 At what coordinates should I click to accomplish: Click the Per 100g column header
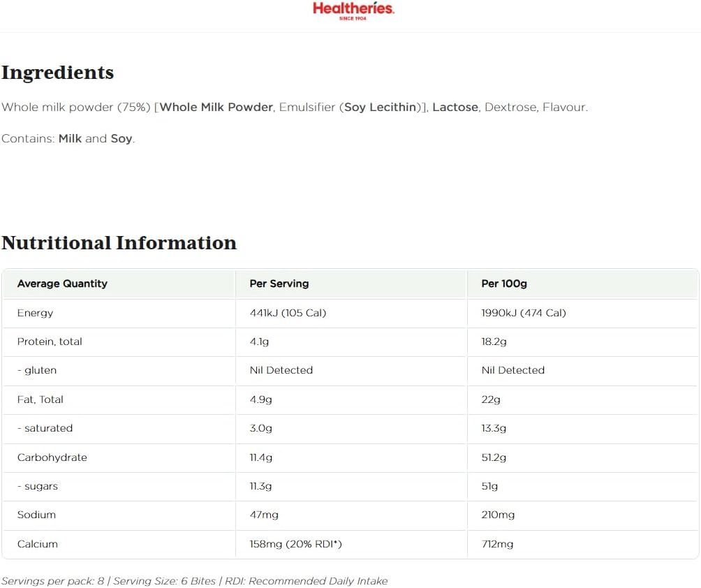[x=504, y=284]
